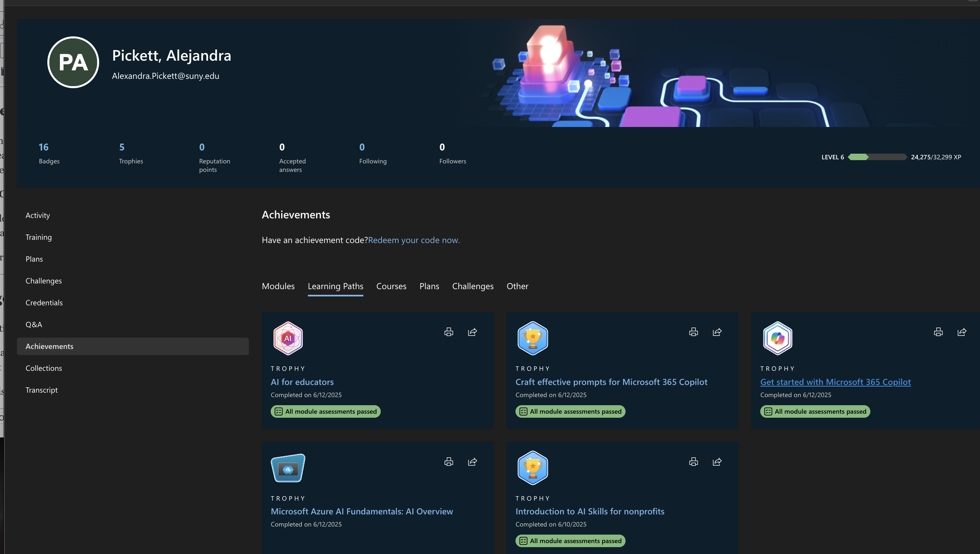The width and height of the screenshot is (980, 554).
Task: Click the Alexandra.Pickett@suny.edu email text
Action: [x=165, y=76]
